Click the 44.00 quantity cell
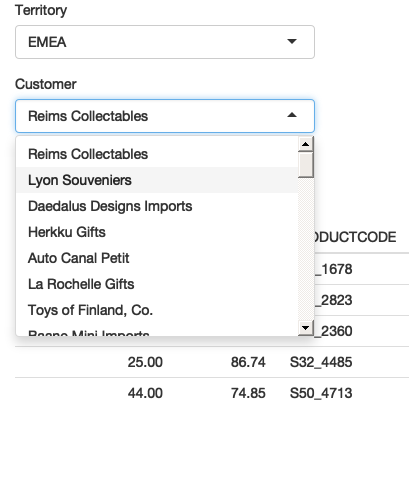 [145, 393]
